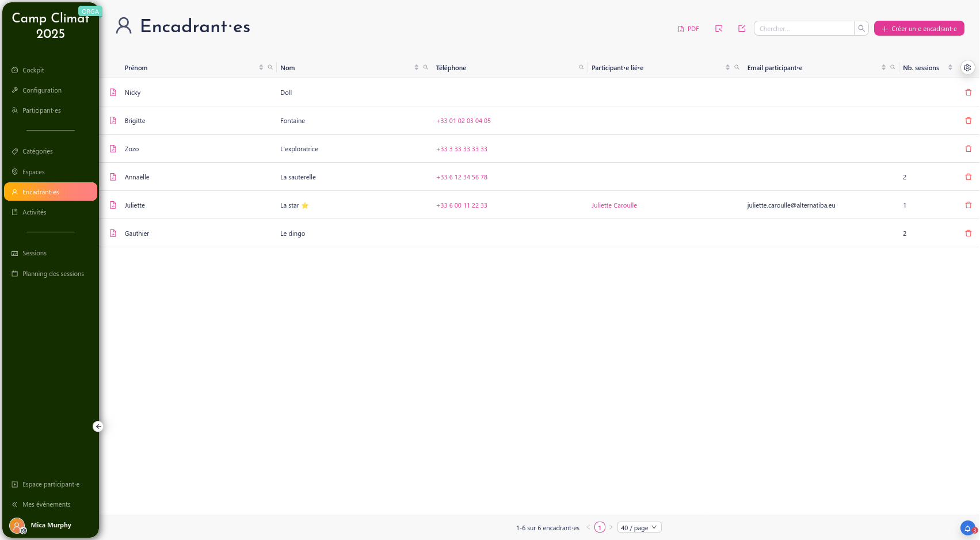Open the table column settings gear
This screenshot has width=980, height=540.
967,68
